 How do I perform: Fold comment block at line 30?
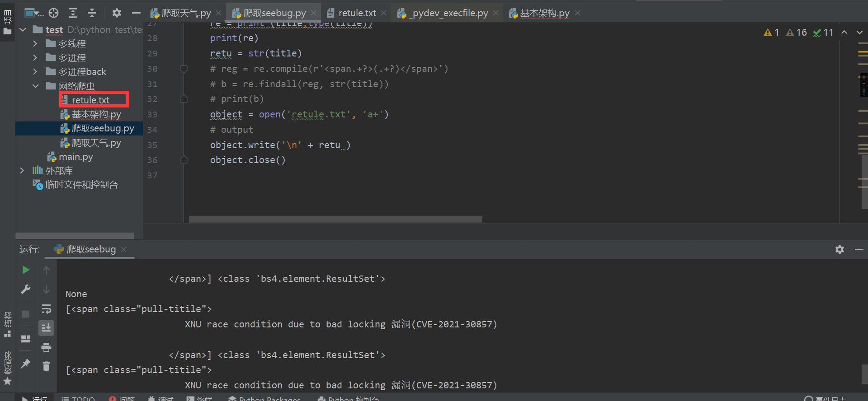tap(184, 69)
